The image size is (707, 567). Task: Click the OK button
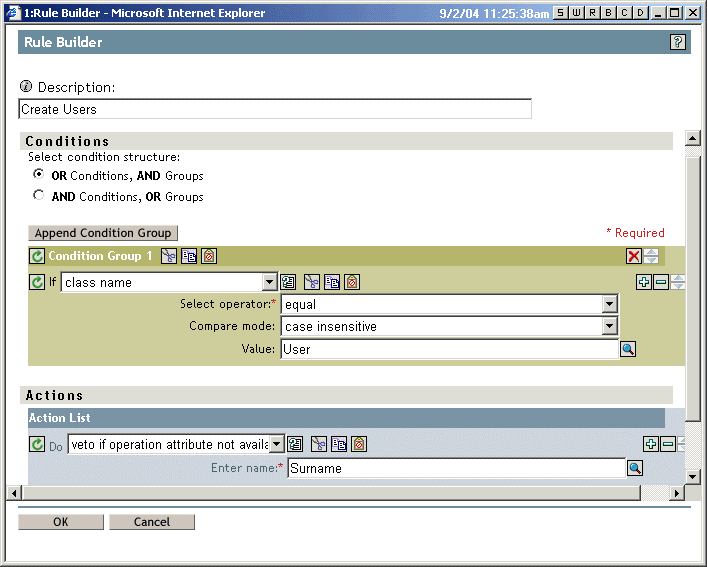coord(61,522)
